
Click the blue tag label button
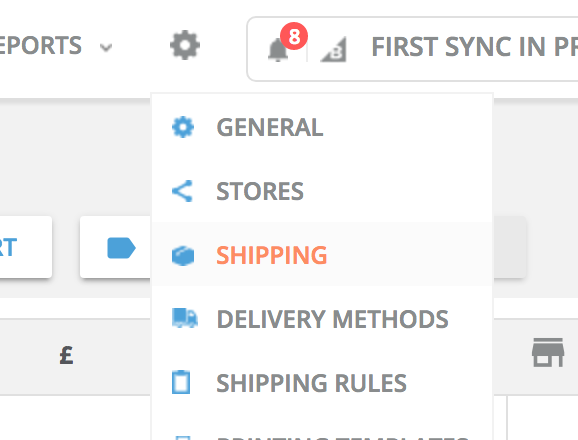click(121, 248)
